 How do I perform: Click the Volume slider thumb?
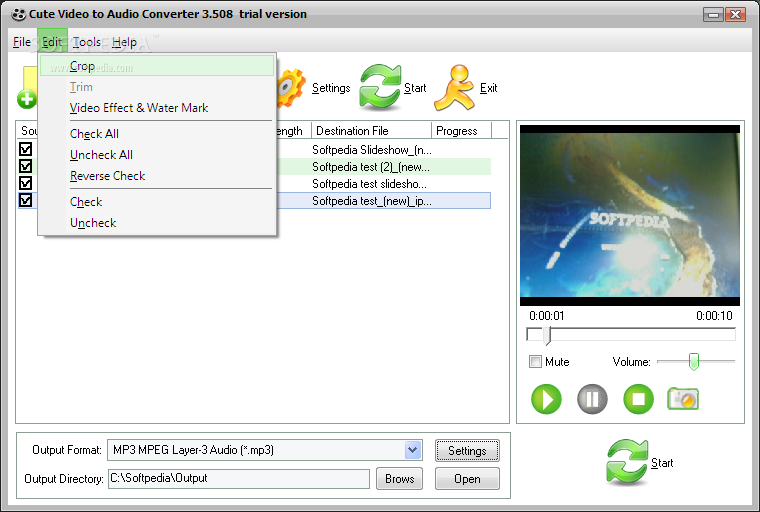point(694,362)
